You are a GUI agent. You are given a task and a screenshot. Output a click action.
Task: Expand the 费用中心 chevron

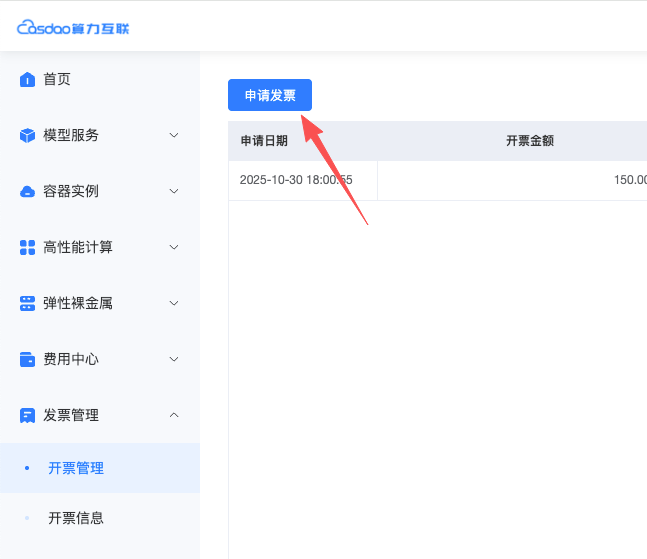(x=174, y=359)
